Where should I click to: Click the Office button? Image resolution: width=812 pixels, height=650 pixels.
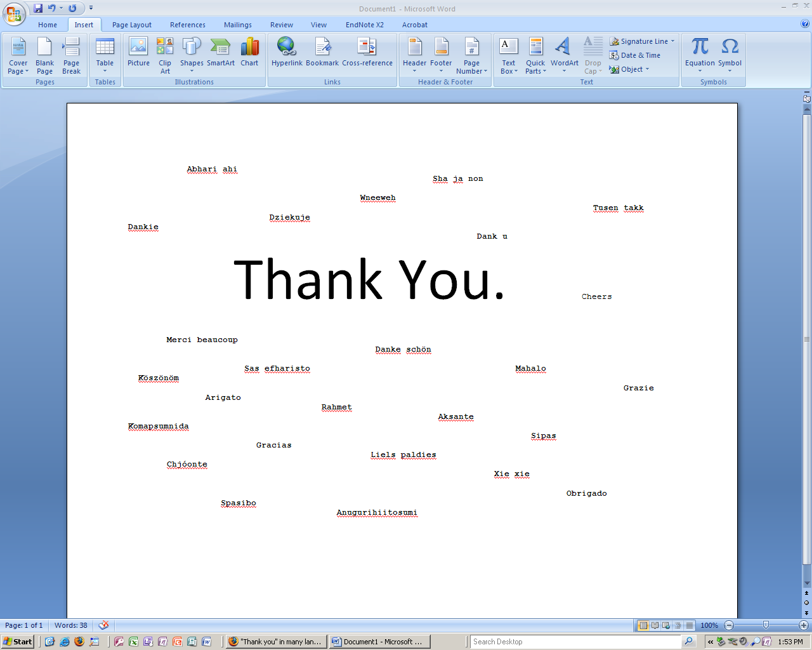(x=13, y=13)
